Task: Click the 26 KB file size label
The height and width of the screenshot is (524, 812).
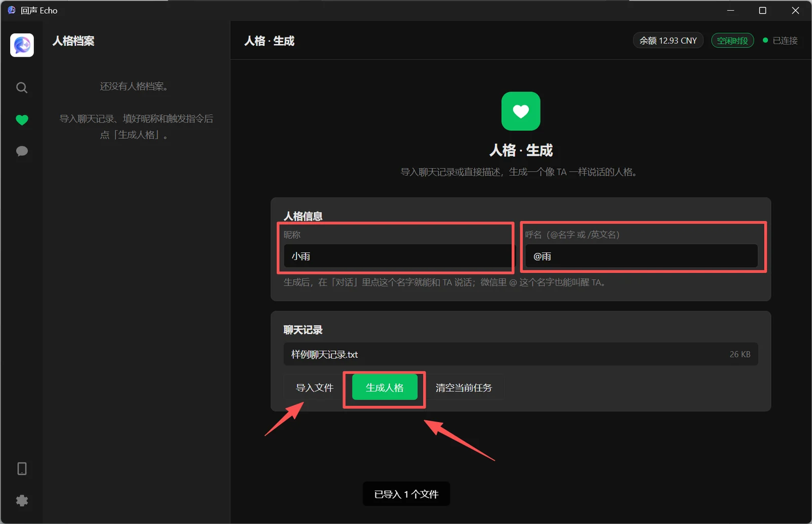Action: [x=740, y=354]
